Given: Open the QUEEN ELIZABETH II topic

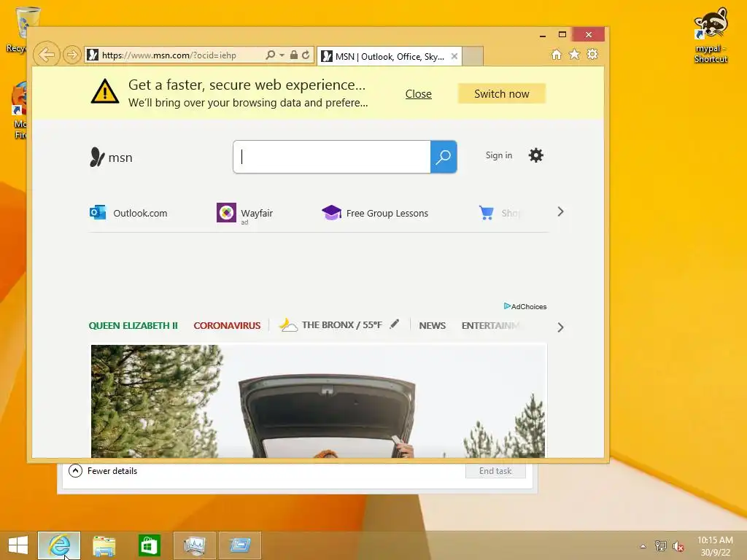Looking at the screenshot, I should 133,326.
